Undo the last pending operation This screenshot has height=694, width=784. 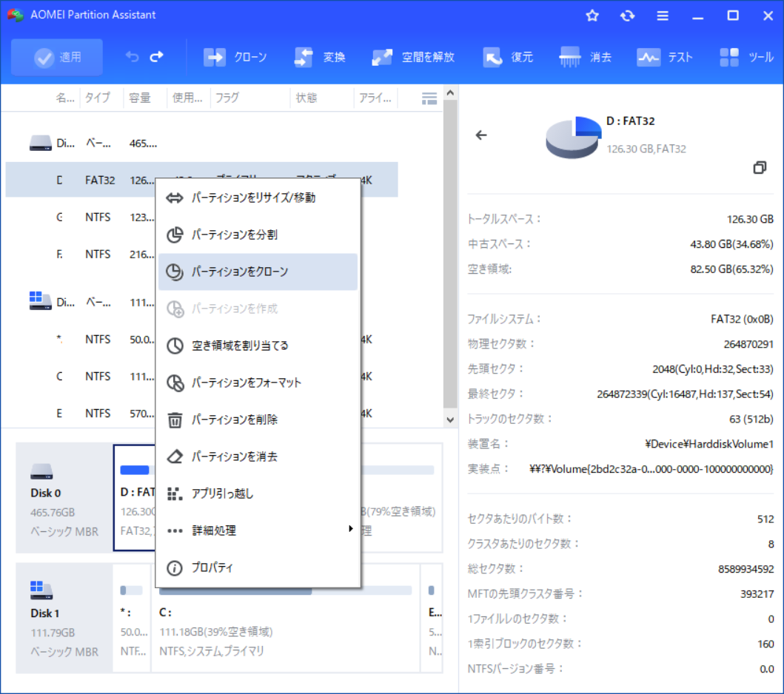[132, 57]
